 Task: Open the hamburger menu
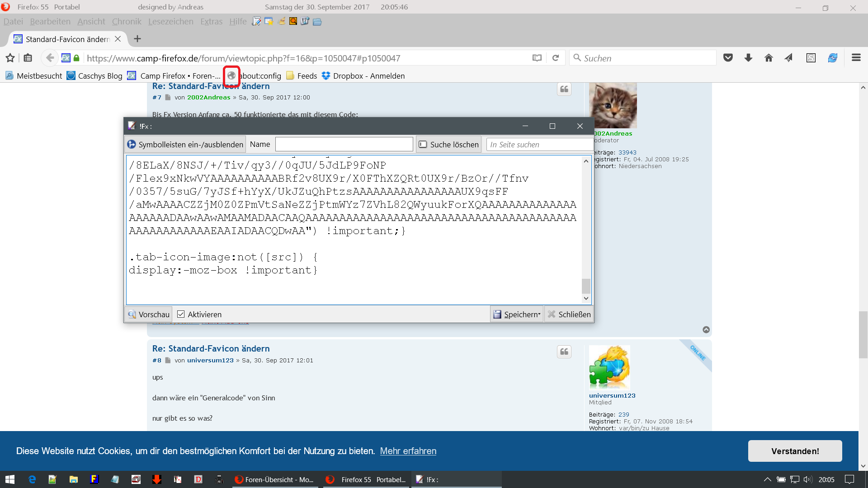856,58
